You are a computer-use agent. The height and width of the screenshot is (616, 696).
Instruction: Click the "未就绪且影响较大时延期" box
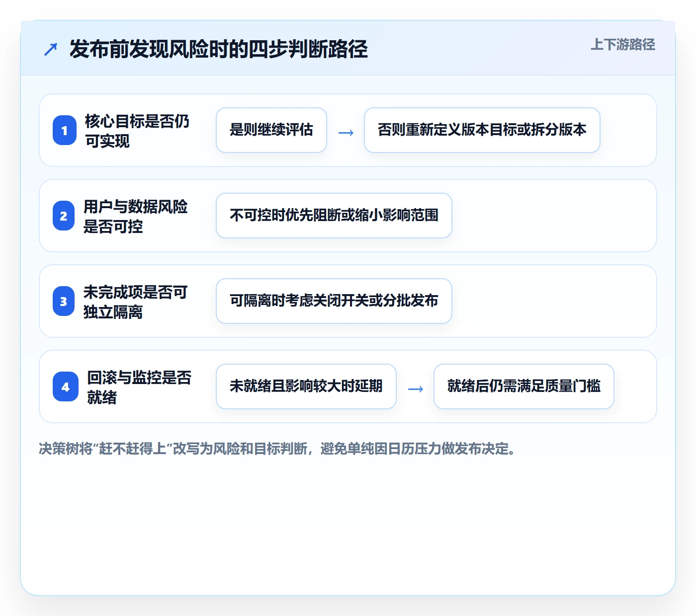click(x=306, y=386)
